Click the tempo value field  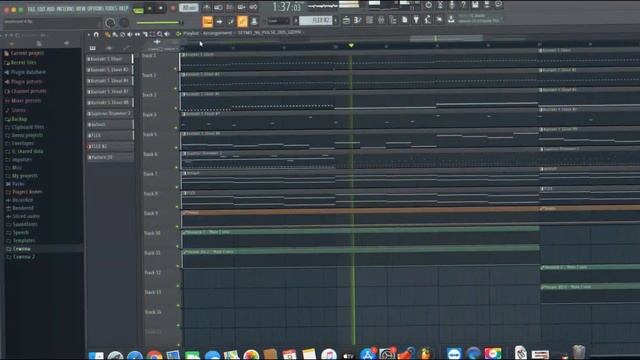click(x=189, y=8)
